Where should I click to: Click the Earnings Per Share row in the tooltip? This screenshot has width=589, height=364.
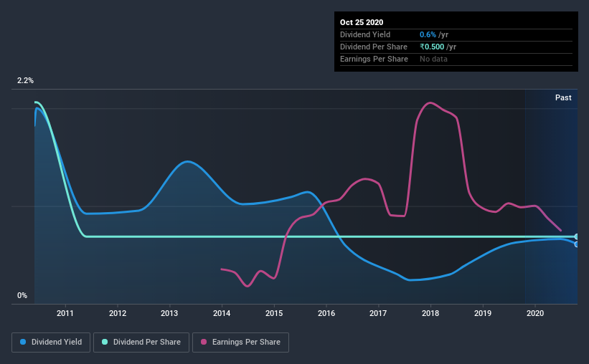coord(456,59)
